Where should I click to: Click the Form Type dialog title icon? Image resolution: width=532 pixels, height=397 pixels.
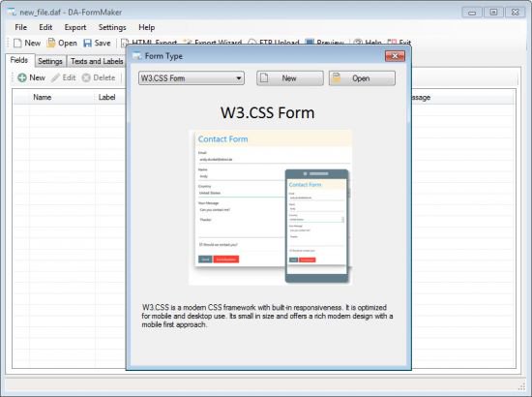tap(137, 56)
